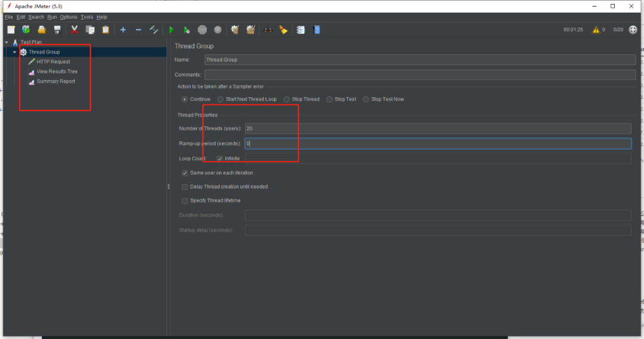Viewport: 644px width, 339px height.
Task: Open the Function Helper list icon
Action: 301,30
